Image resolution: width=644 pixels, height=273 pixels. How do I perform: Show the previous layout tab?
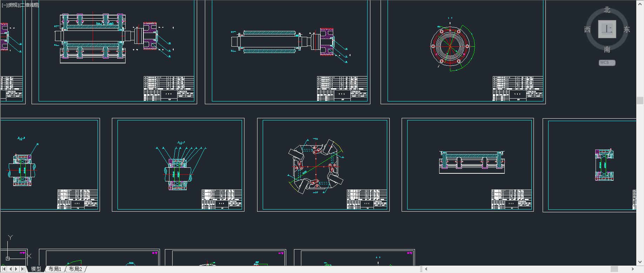[11, 269]
